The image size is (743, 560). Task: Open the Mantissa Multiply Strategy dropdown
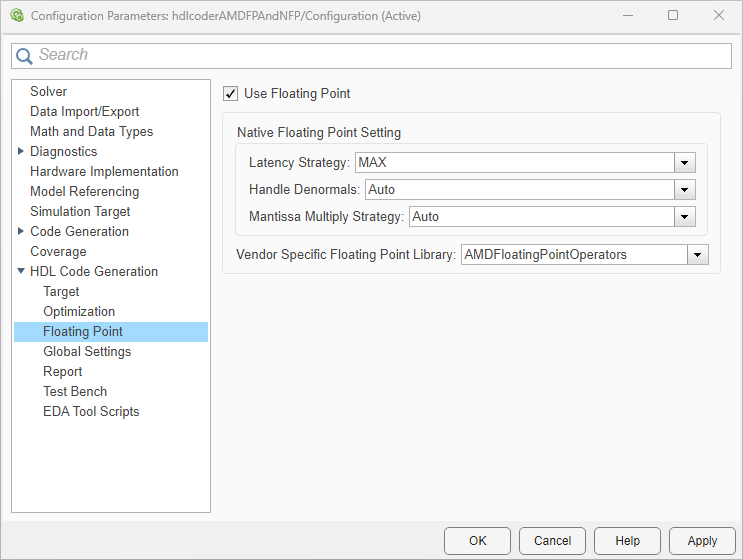click(x=685, y=216)
